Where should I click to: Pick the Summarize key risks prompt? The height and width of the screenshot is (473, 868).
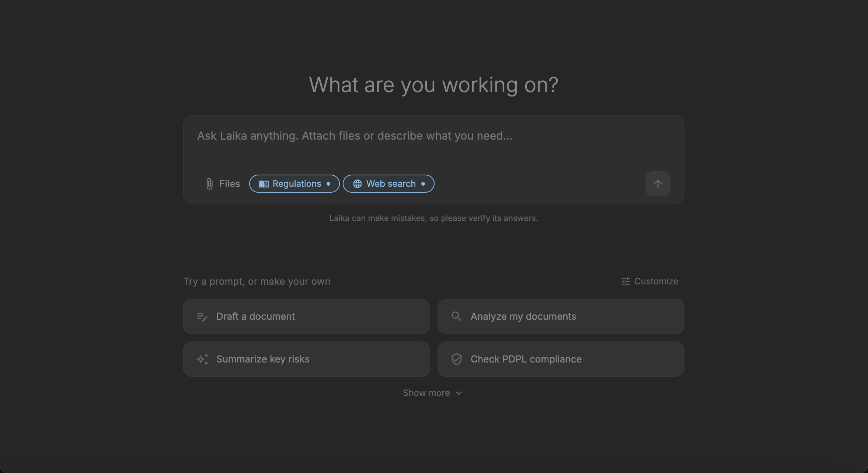pyautogui.click(x=306, y=359)
